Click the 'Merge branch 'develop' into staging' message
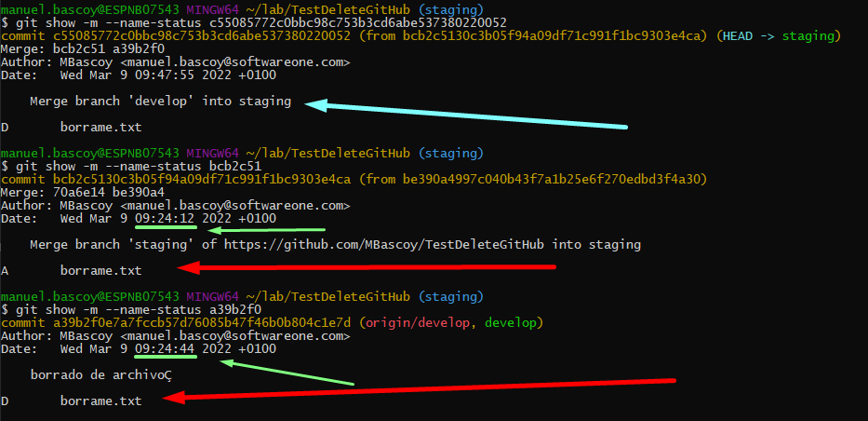This screenshot has width=868, height=421. 160,101
